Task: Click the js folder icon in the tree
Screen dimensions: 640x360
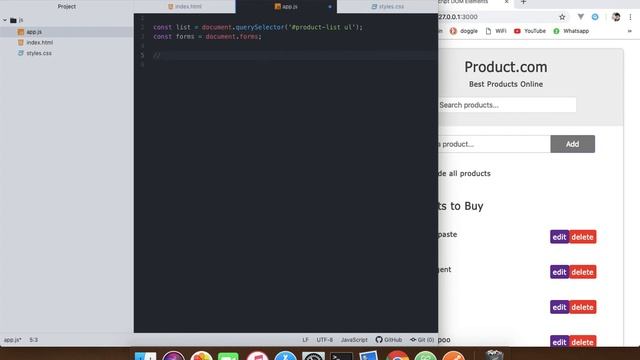Action: pyautogui.click(x=13, y=20)
